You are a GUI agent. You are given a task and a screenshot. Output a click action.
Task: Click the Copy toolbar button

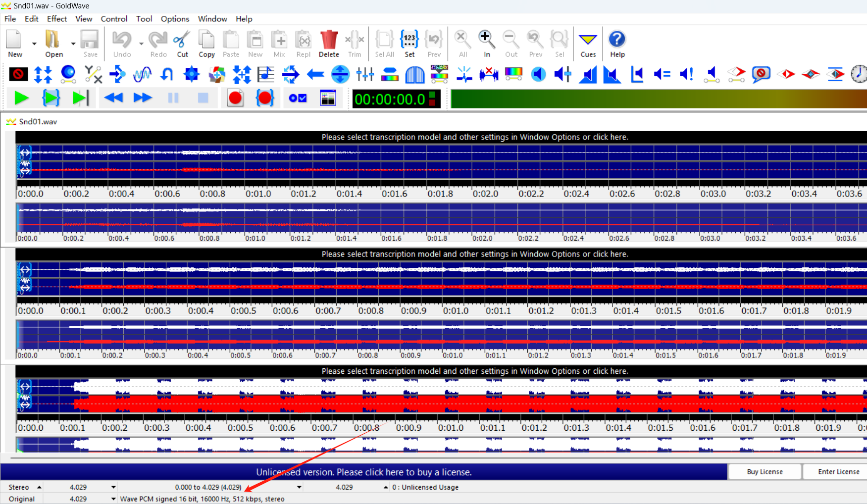pyautogui.click(x=206, y=44)
